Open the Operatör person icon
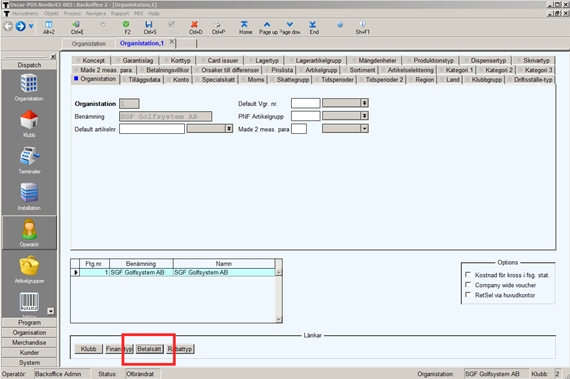 click(x=29, y=229)
